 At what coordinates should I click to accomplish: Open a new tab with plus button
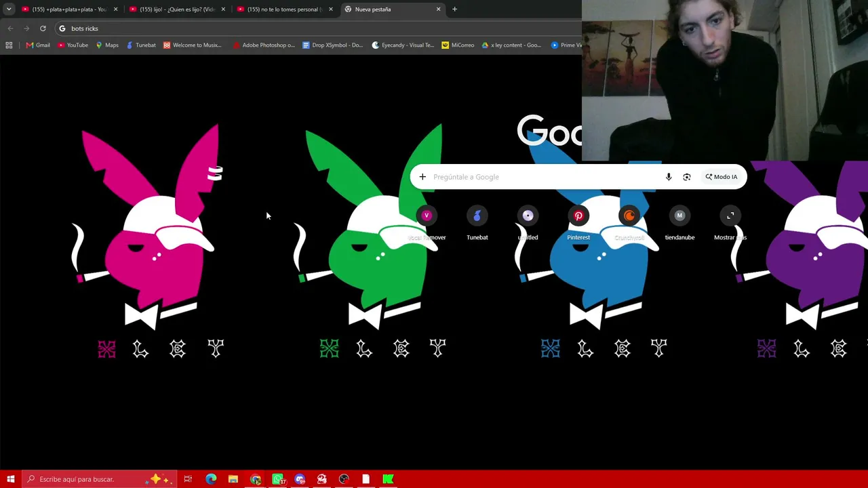[454, 9]
